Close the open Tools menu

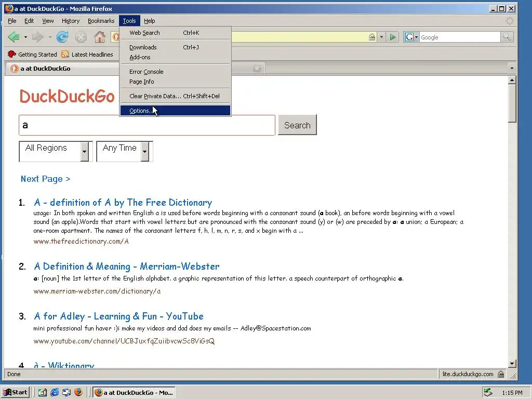(x=129, y=21)
